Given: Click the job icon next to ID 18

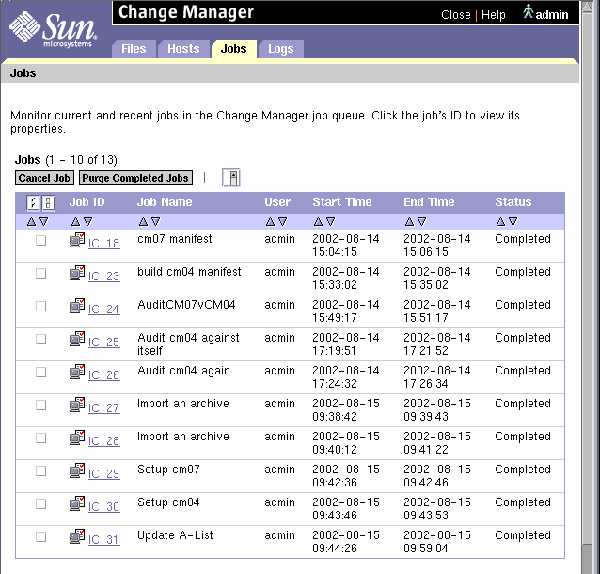Looking at the screenshot, I should point(77,241).
